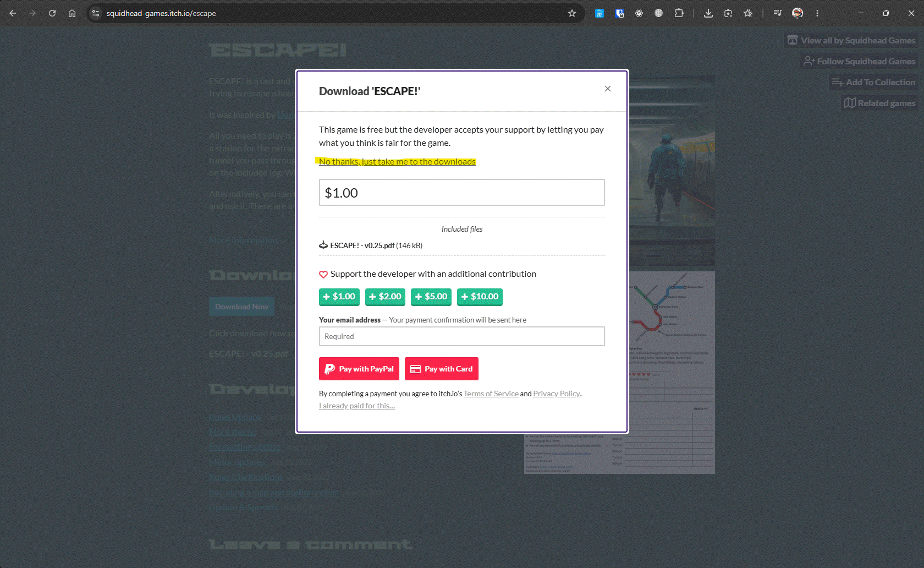Close the Download 'ESCAPE!' dialog
The width and height of the screenshot is (924, 568).
[608, 89]
